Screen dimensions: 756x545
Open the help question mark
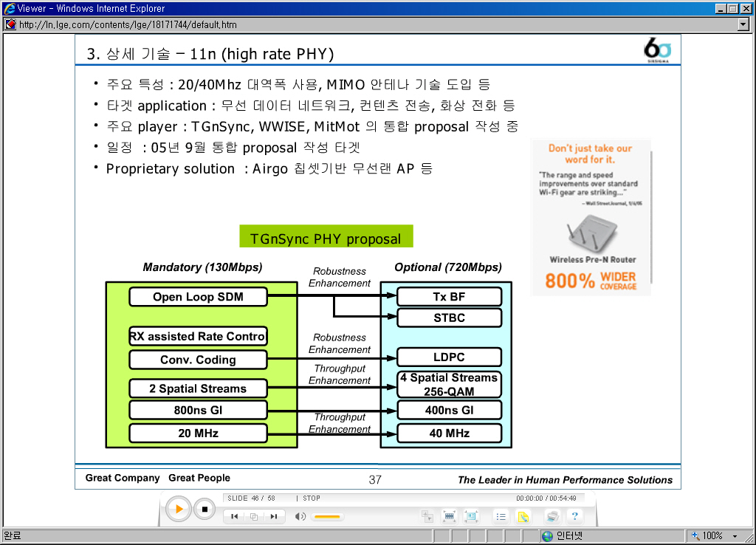574,516
